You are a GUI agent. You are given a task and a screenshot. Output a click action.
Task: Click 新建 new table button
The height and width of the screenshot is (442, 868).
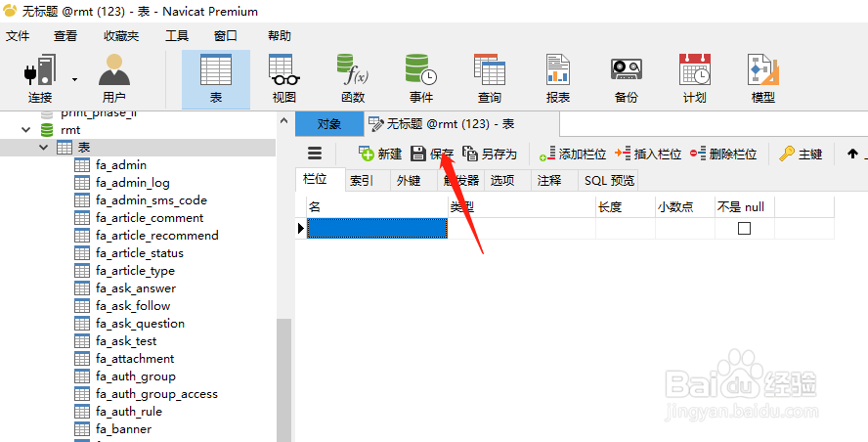pos(379,154)
